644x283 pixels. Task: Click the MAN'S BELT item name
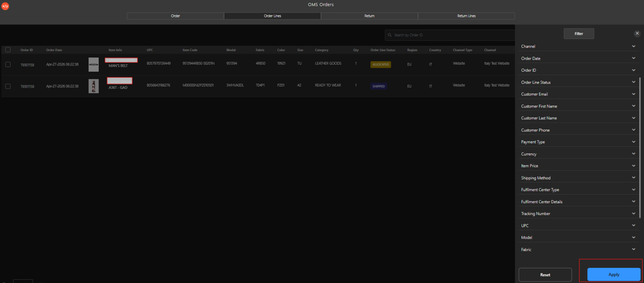click(x=118, y=65)
